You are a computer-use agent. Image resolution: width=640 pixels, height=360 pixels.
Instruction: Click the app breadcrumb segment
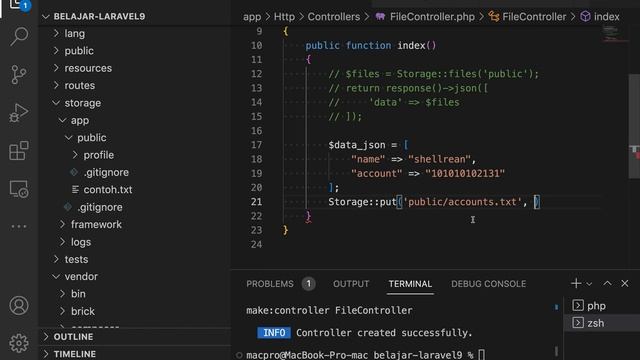252,17
